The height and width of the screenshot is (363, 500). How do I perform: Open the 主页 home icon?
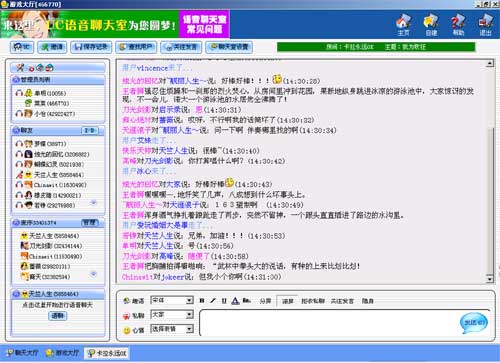point(403,24)
